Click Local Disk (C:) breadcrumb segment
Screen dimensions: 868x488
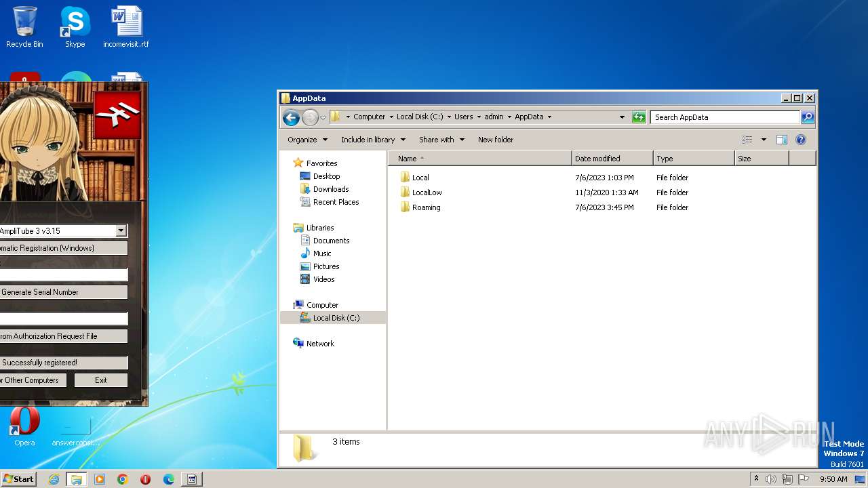pos(420,117)
